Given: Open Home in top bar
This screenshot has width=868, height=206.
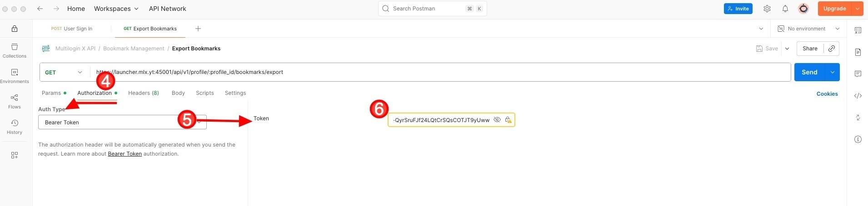Looking at the screenshot, I should [x=76, y=9].
